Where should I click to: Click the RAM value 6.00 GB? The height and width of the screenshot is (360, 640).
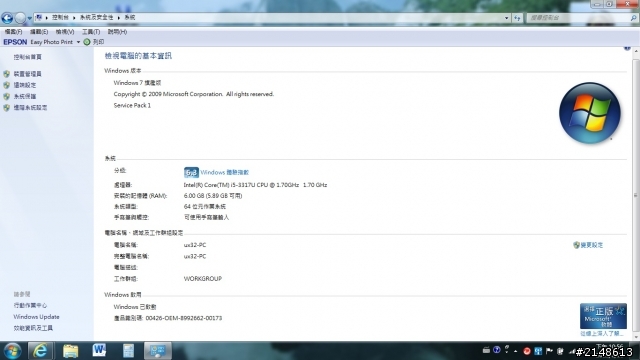tap(213, 196)
